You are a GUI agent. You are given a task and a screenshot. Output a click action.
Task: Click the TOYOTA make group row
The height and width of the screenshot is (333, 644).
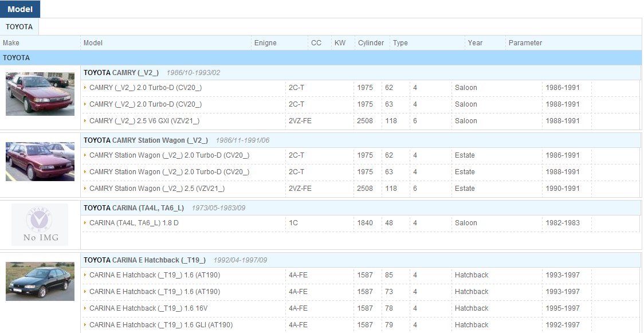tap(321, 58)
